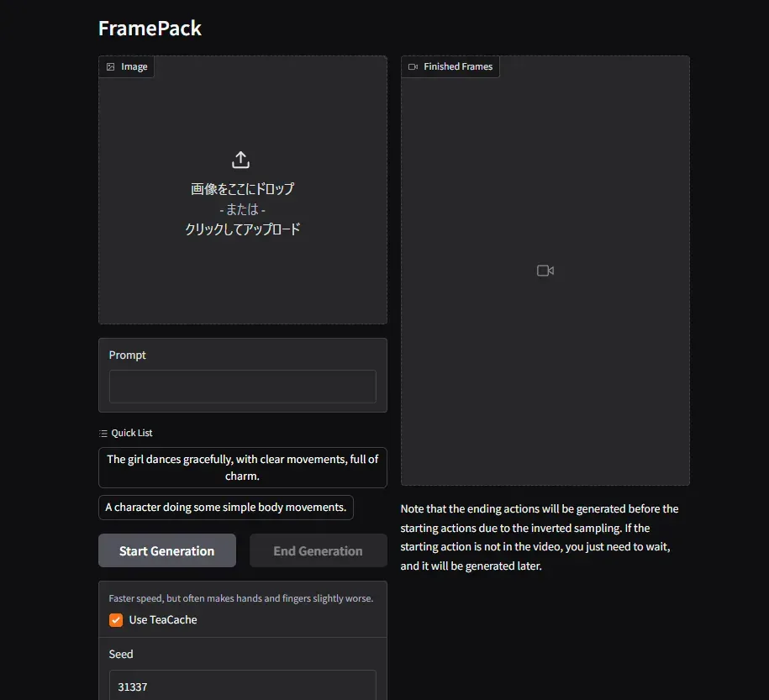The width and height of the screenshot is (769, 700).
Task: Click the upload arrow icon
Action: (x=241, y=160)
